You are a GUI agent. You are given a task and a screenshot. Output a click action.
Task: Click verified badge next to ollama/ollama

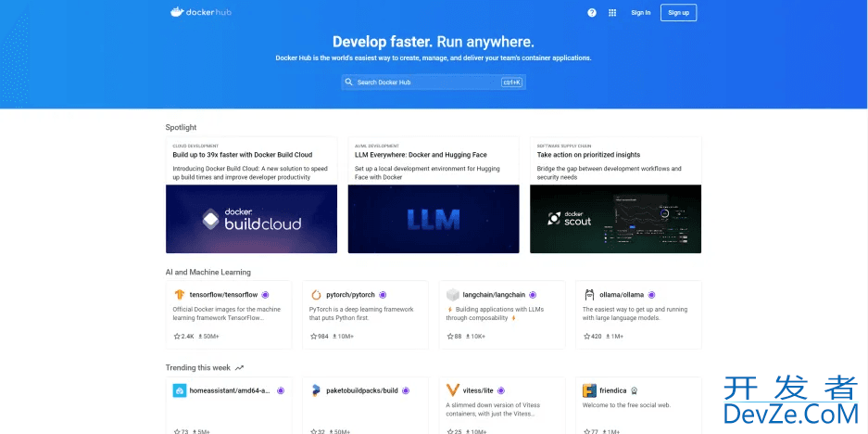(x=651, y=295)
